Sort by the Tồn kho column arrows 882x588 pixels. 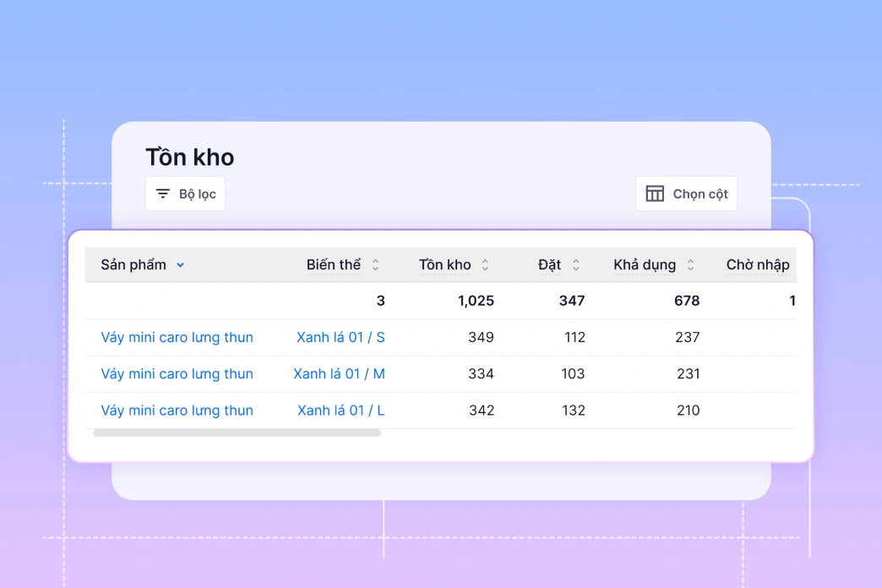(485, 265)
